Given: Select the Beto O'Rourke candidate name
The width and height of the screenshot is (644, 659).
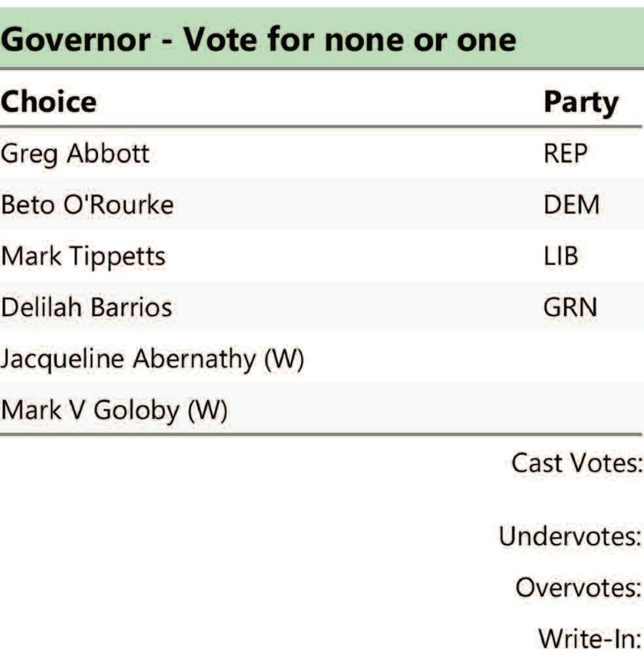Looking at the screenshot, I should point(87,205).
